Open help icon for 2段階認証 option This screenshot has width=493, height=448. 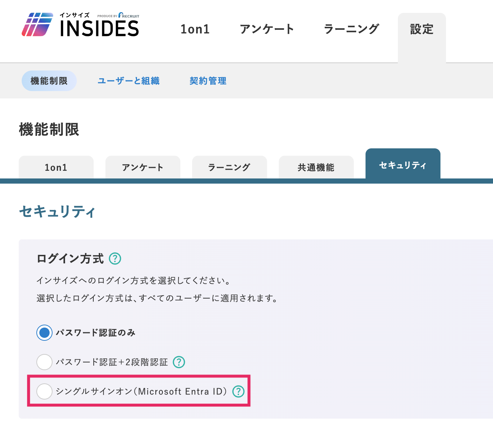[179, 362]
